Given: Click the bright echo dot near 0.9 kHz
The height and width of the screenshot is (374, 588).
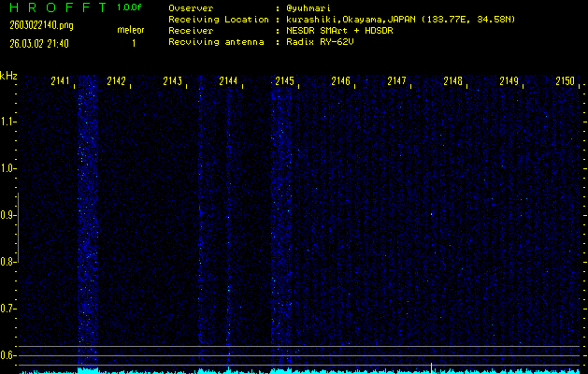Looking at the screenshot, I should point(432,214).
